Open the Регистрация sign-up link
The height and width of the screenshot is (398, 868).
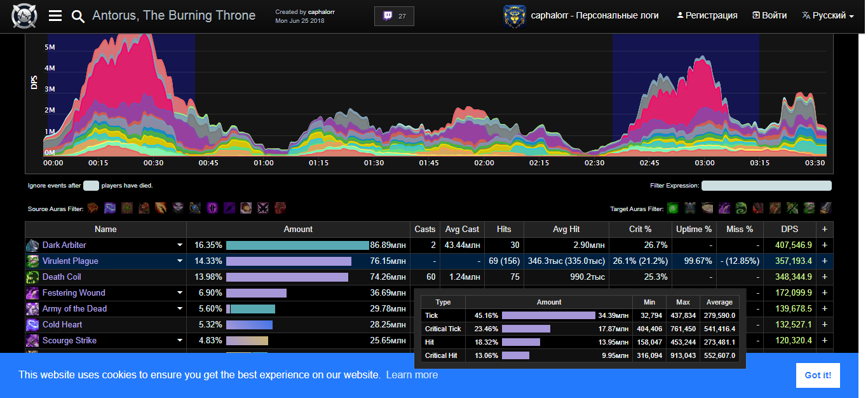pos(707,15)
